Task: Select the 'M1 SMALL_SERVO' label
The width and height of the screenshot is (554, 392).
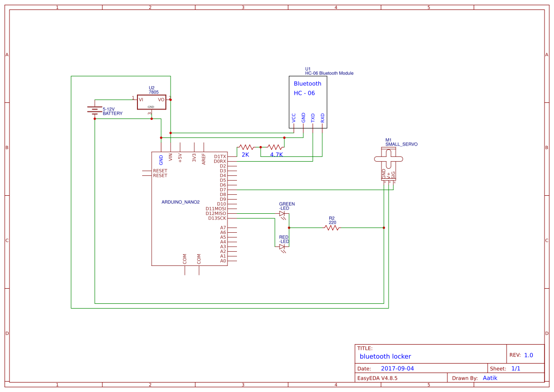Action: 401,142
